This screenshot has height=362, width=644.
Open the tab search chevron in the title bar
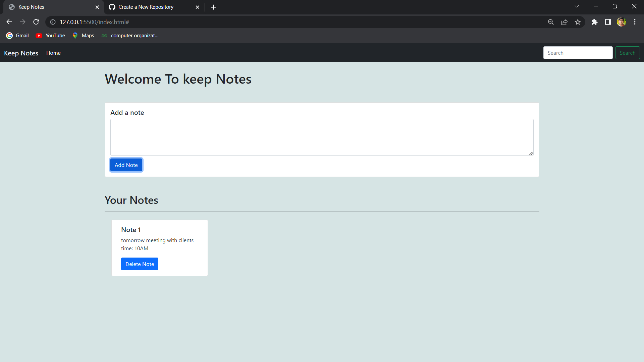(577, 6)
